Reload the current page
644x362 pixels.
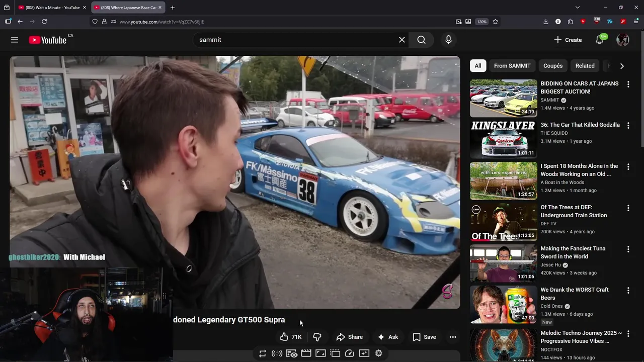point(44,22)
